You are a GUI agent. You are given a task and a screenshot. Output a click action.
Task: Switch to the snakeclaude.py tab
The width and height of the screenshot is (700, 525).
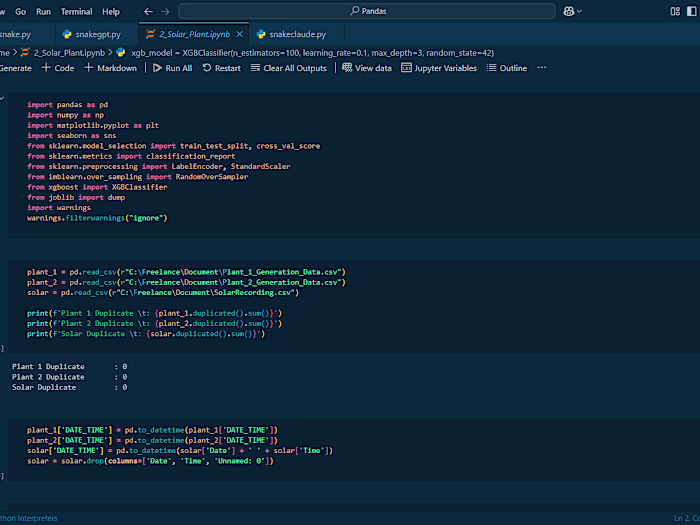click(x=297, y=34)
